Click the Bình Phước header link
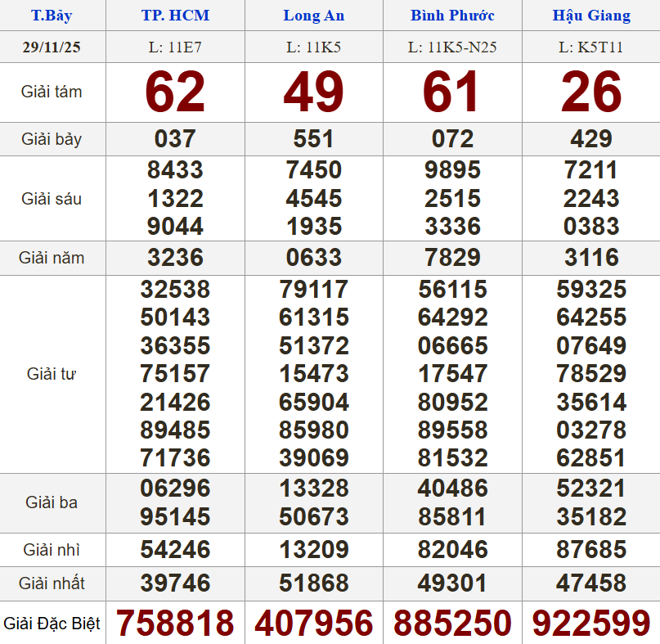The image size is (660, 644). (x=452, y=16)
